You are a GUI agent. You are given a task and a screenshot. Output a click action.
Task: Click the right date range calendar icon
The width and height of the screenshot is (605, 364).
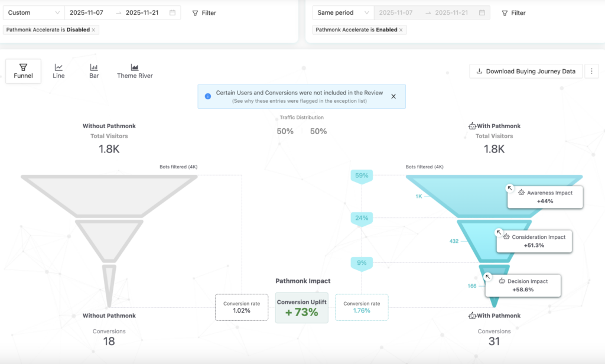482,12
